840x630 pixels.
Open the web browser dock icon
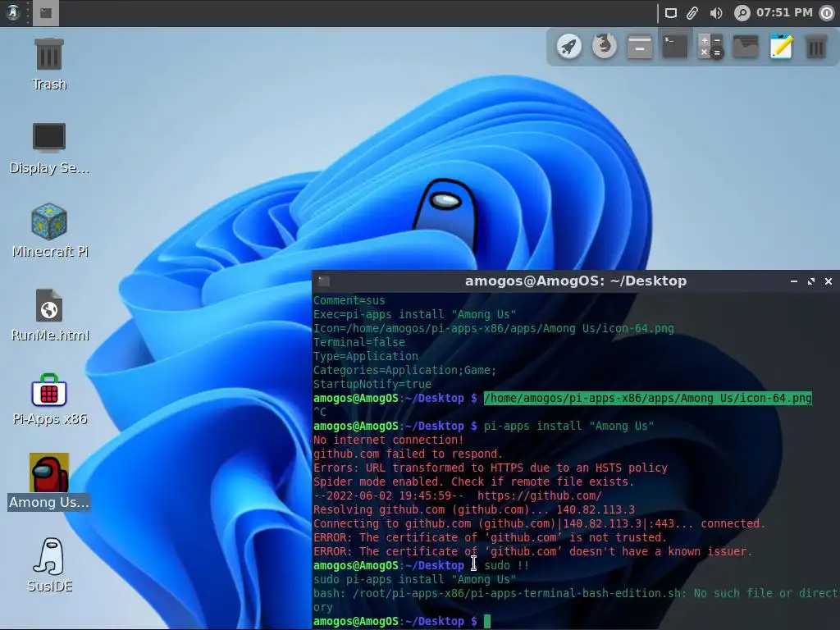605,47
